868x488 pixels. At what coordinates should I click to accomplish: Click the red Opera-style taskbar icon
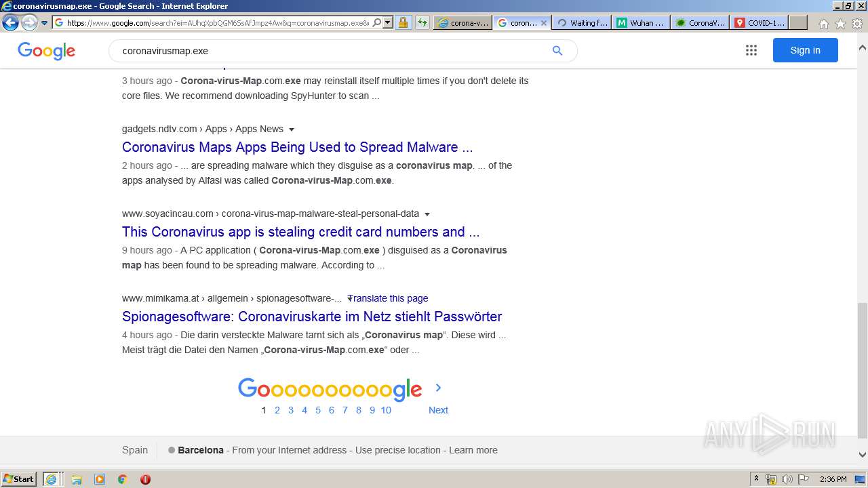coord(145,479)
